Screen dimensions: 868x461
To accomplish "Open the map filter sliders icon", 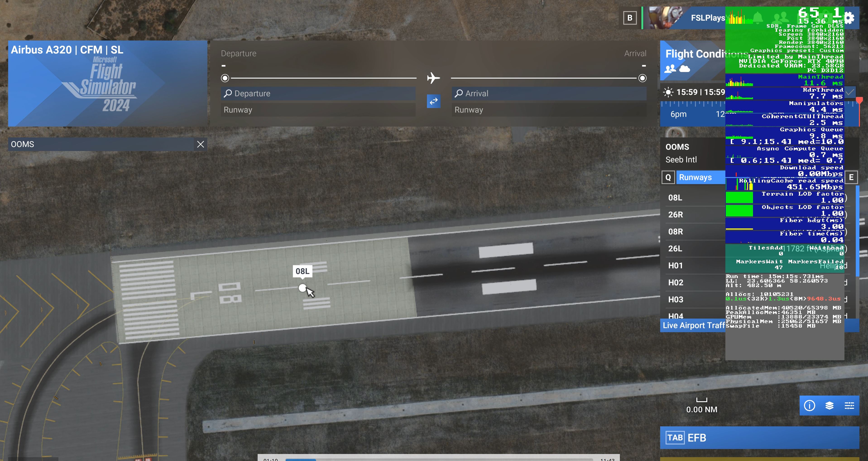I will pyautogui.click(x=849, y=405).
